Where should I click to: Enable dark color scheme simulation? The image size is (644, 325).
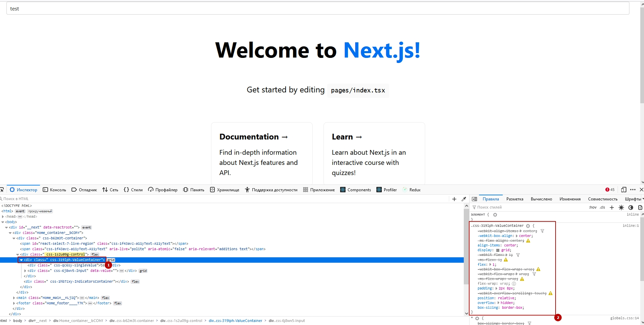(631, 207)
